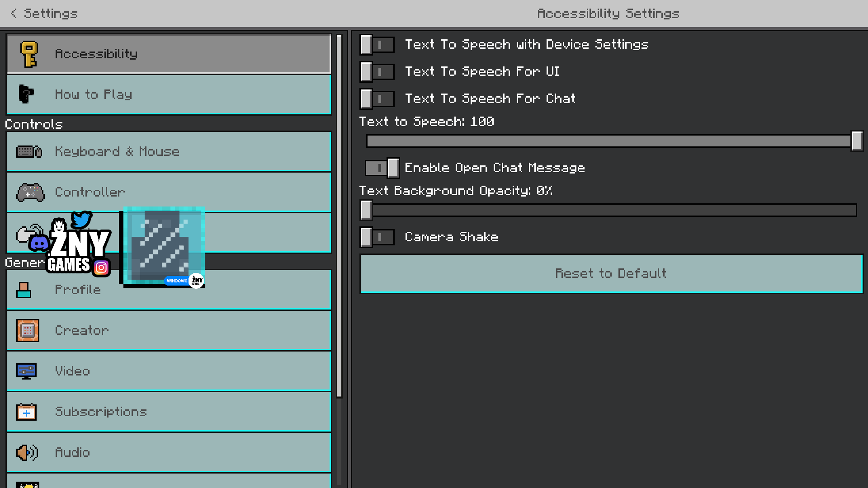
Task: Click the speaker icon for Audio settings
Action: tap(26, 452)
